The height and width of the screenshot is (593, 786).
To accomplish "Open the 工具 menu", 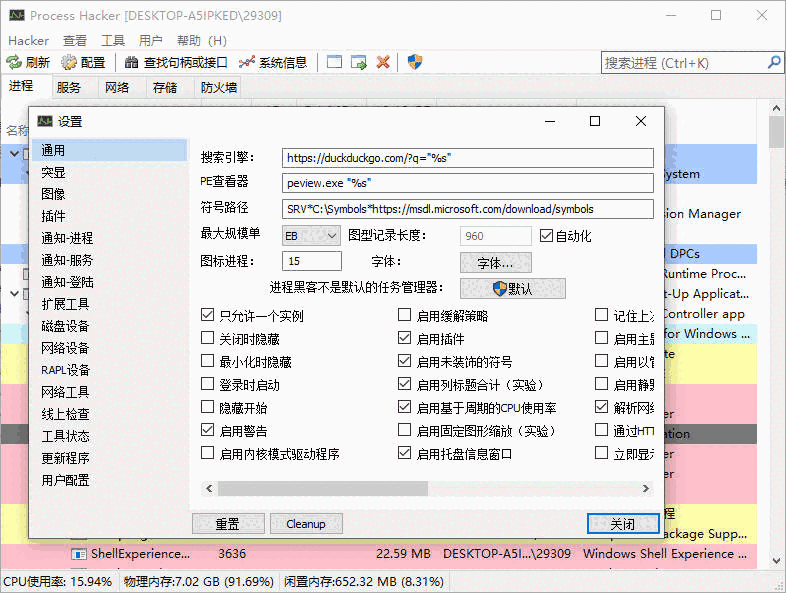I will [113, 41].
